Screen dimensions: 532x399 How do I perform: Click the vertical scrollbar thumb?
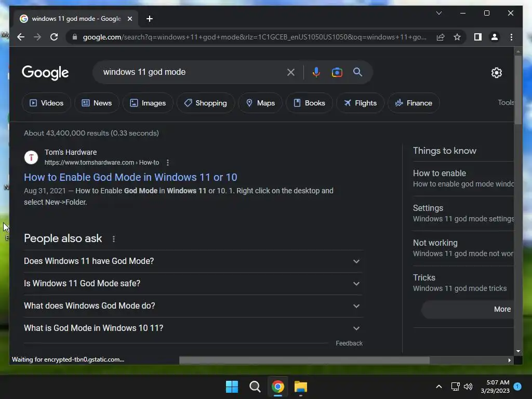point(518,89)
